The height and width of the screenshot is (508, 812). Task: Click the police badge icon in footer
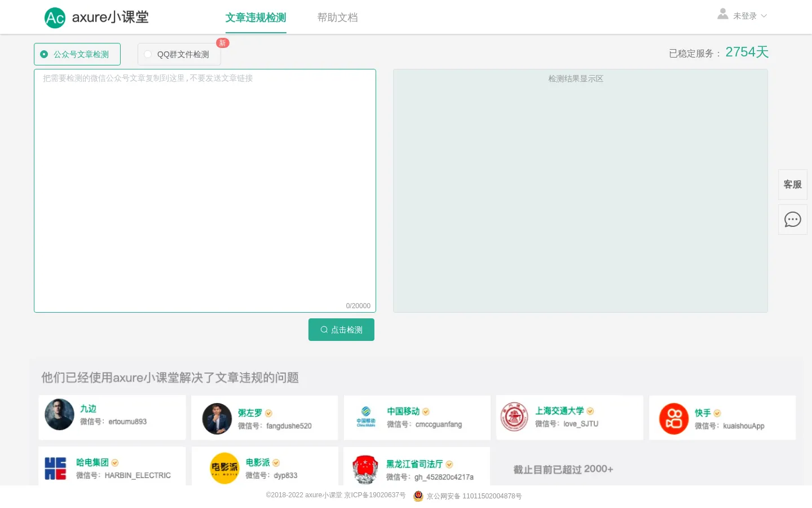(418, 496)
